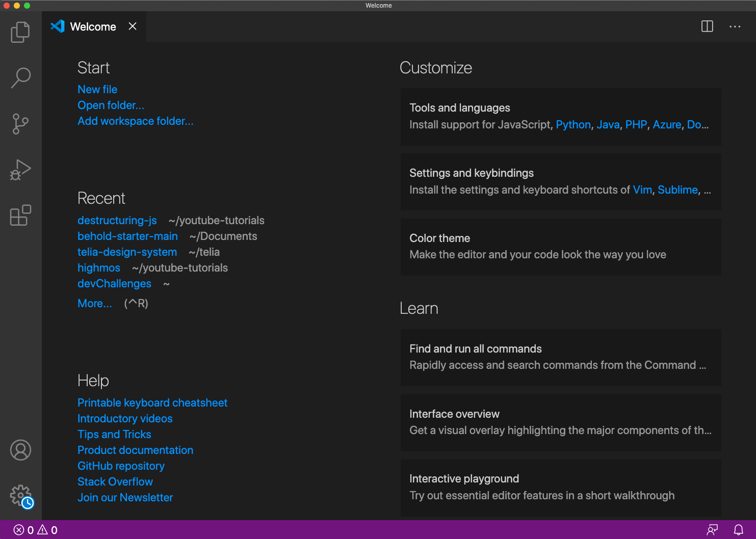Send feedback via the smiley status bar icon
The width and height of the screenshot is (756, 539).
[712, 529]
